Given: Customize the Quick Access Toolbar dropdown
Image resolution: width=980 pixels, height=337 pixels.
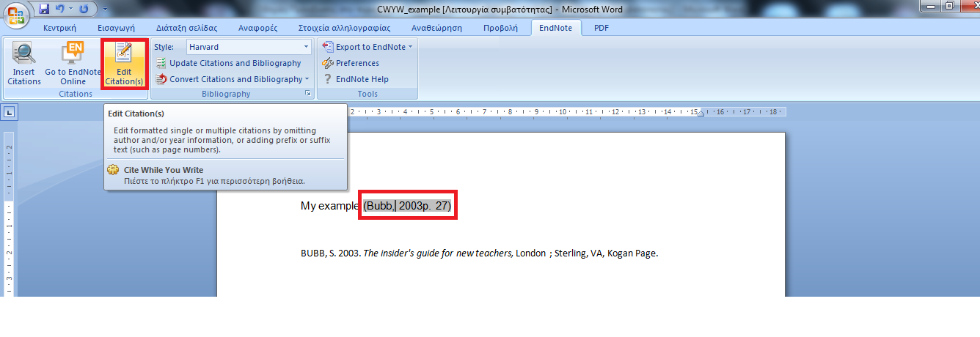Looking at the screenshot, I should click(105, 9).
